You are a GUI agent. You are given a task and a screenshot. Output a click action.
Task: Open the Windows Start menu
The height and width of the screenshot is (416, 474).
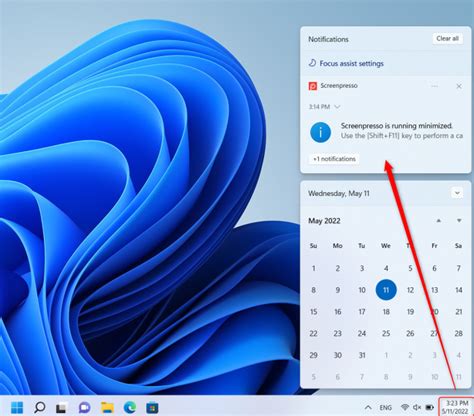point(17,407)
